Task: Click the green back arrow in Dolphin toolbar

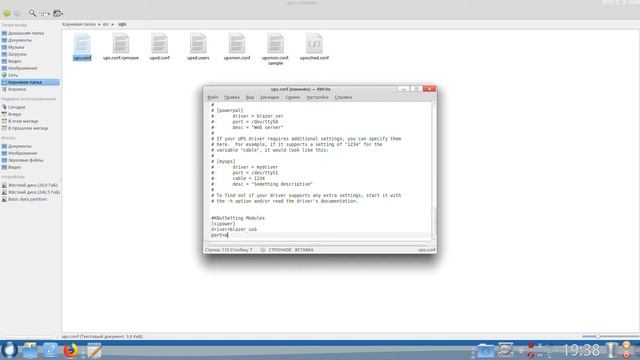Action: [7, 13]
